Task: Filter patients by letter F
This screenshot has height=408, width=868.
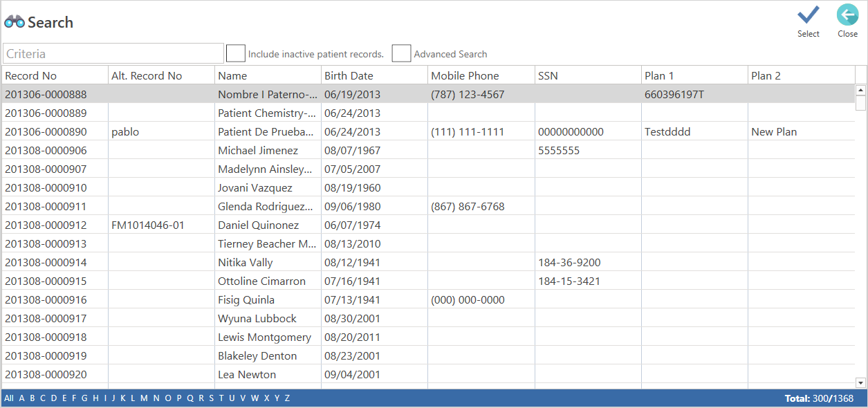Action: click(x=74, y=398)
